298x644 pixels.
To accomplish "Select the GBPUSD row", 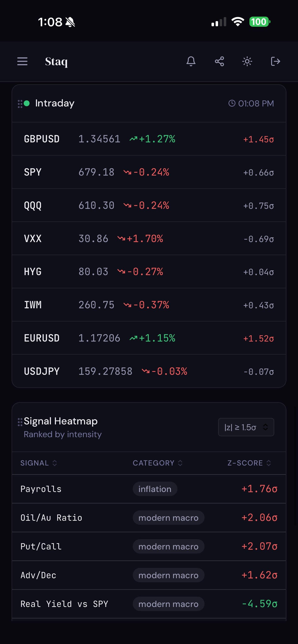I will click(149, 139).
